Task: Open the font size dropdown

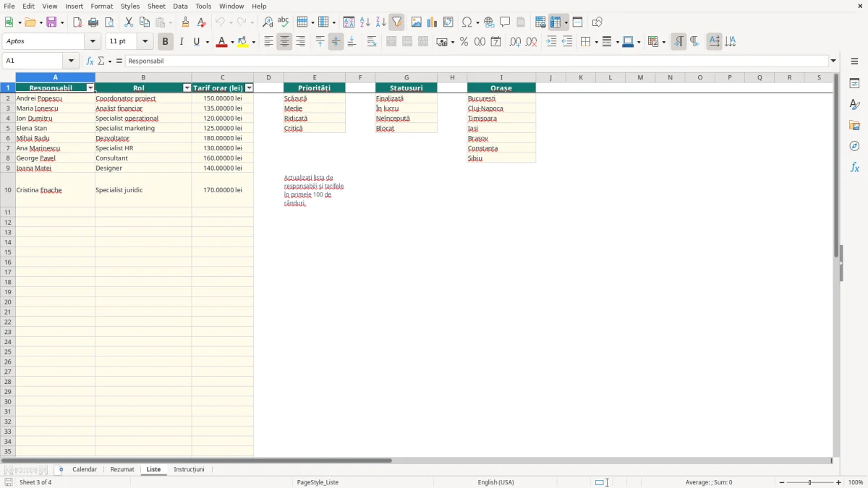Action: click(x=145, y=42)
